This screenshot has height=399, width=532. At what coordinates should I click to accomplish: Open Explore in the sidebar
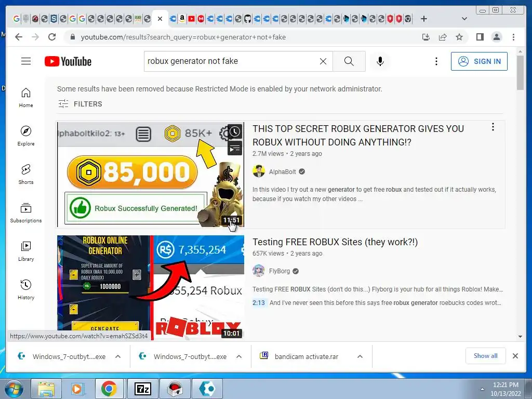[26, 136]
